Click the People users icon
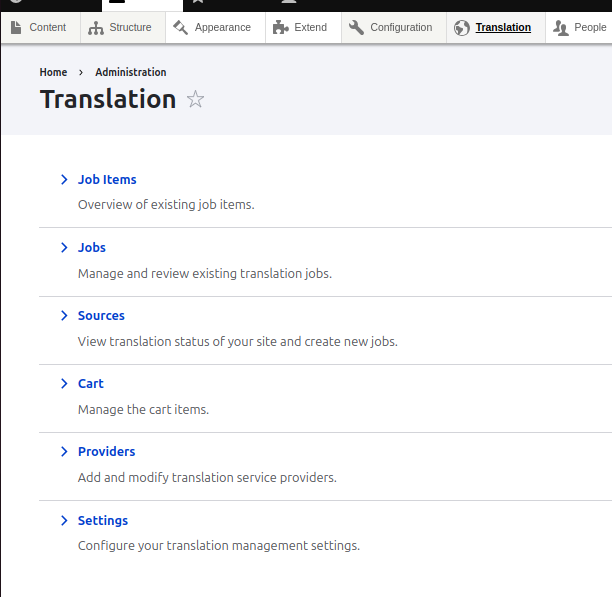Screen dimensions: 612x597 (561, 28)
